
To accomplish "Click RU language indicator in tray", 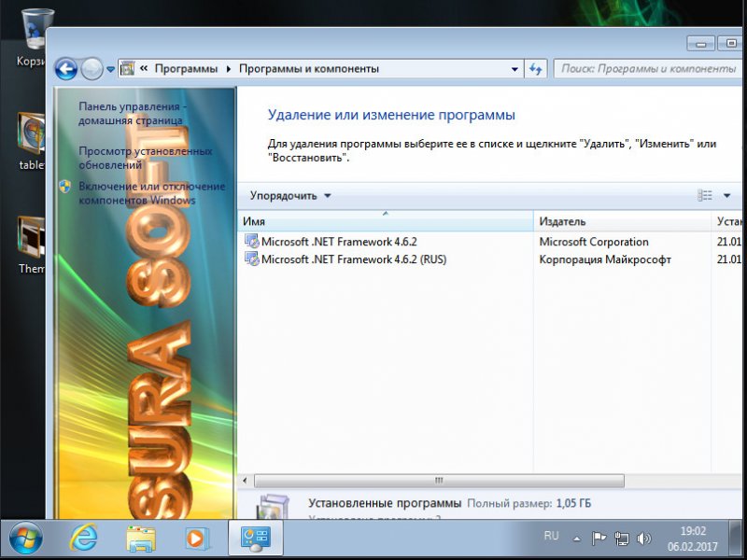I will tap(551, 536).
